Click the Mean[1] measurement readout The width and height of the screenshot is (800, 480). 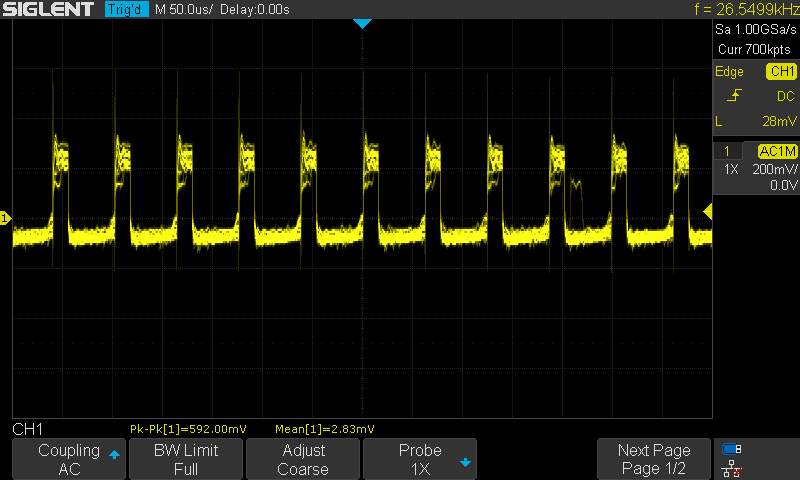[x=324, y=429]
